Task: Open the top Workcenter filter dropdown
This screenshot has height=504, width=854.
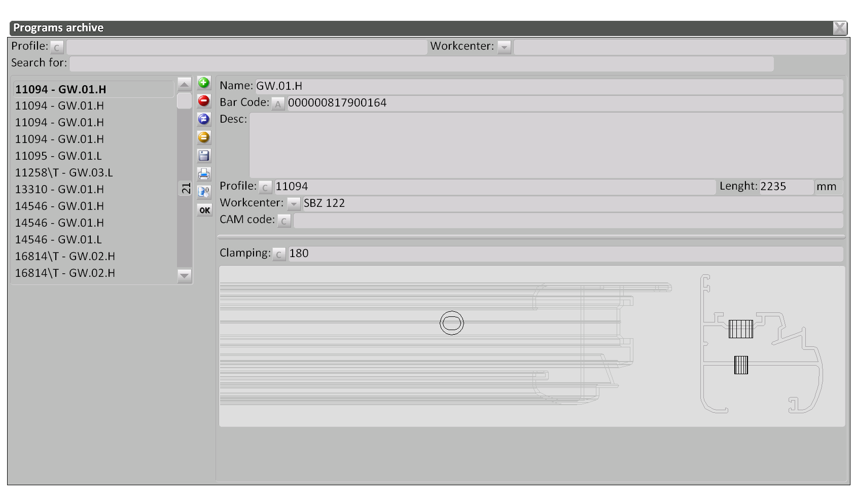Action: click(504, 47)
